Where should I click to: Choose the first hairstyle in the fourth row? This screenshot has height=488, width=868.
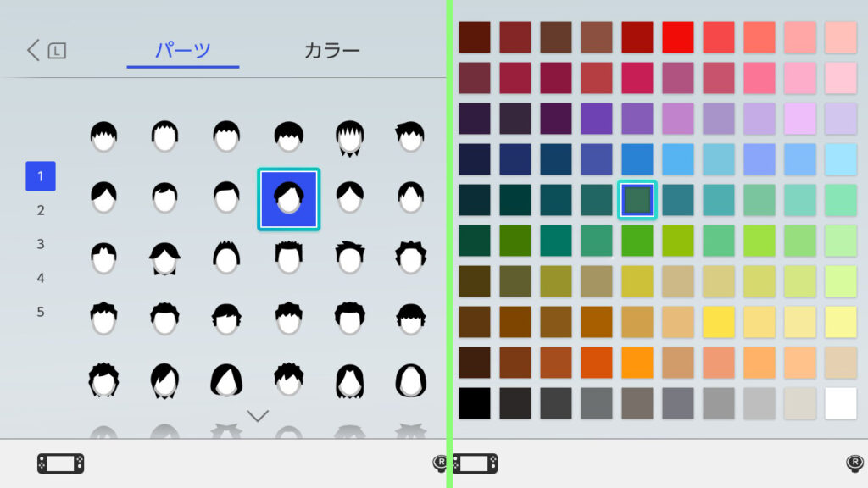click(103, 319)
